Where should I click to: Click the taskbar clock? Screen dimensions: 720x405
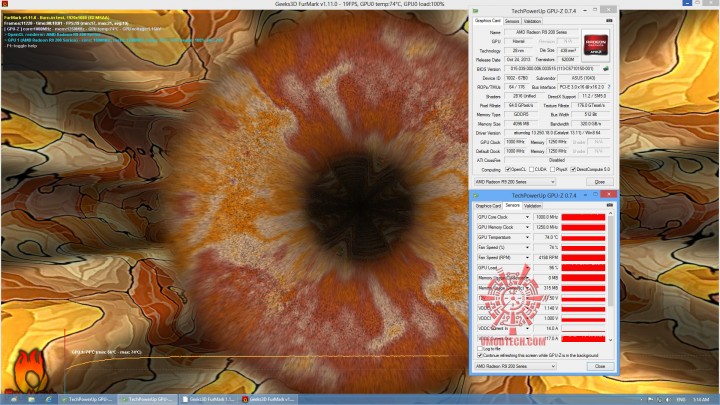pos(701,400)
